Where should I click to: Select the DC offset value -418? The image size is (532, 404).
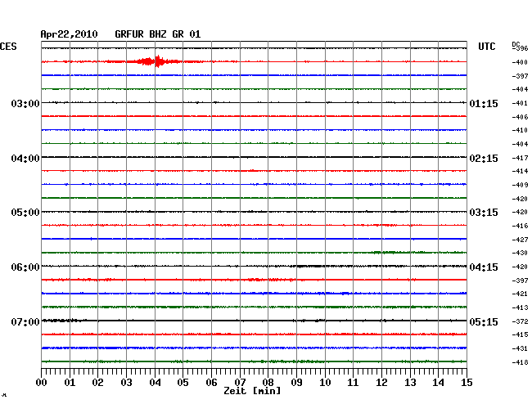pyautogui.click(x=520, y=362)
